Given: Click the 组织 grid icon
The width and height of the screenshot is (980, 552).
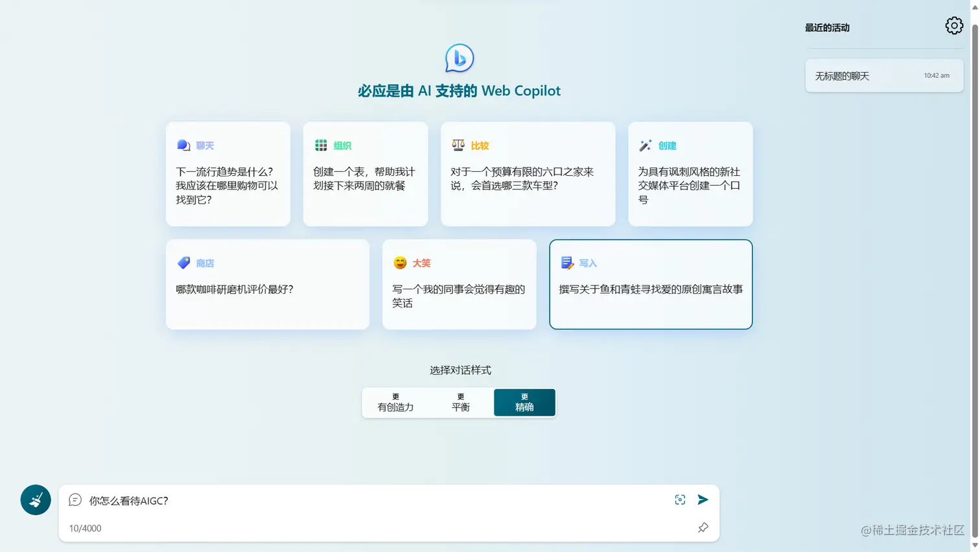Looking at the screenshot, I should [x=321, y=145].
